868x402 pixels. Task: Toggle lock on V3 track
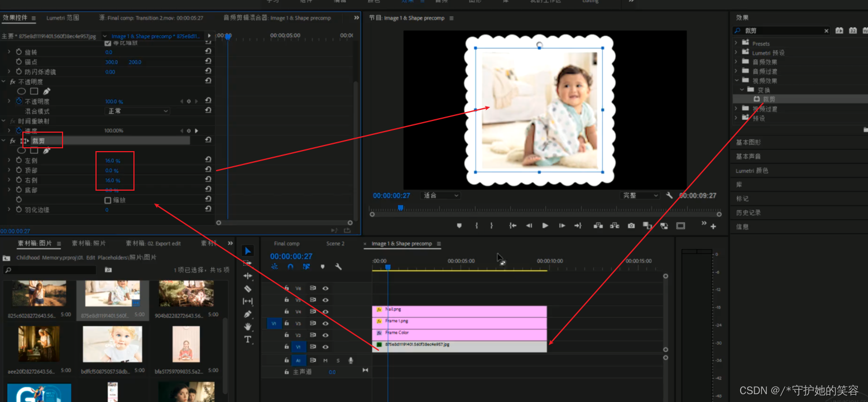coord(286,323)
